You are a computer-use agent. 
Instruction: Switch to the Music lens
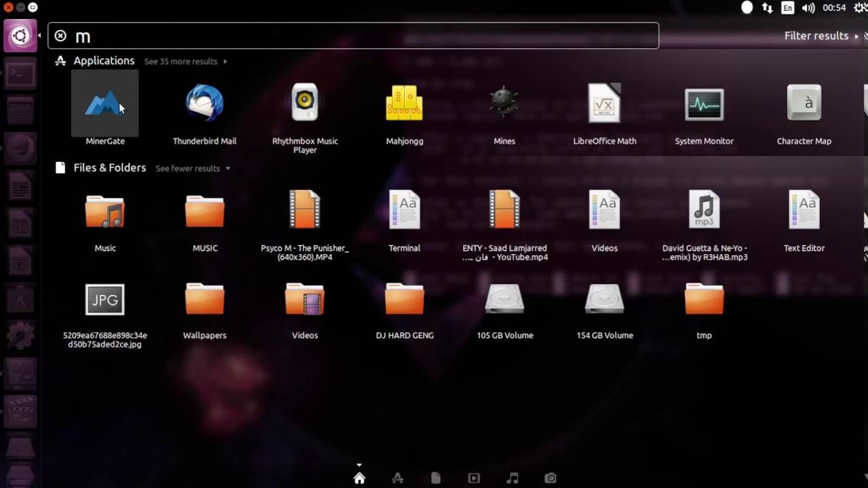pos(513,478)
